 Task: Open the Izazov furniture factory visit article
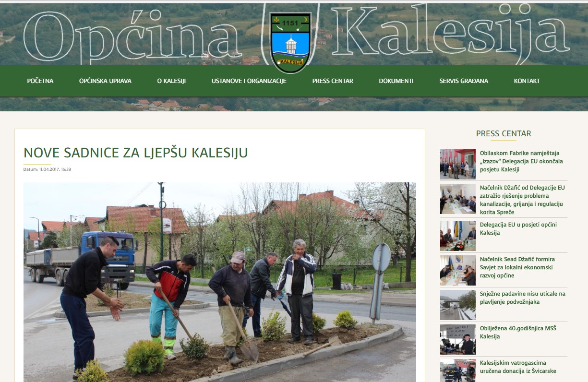point(521,161)
